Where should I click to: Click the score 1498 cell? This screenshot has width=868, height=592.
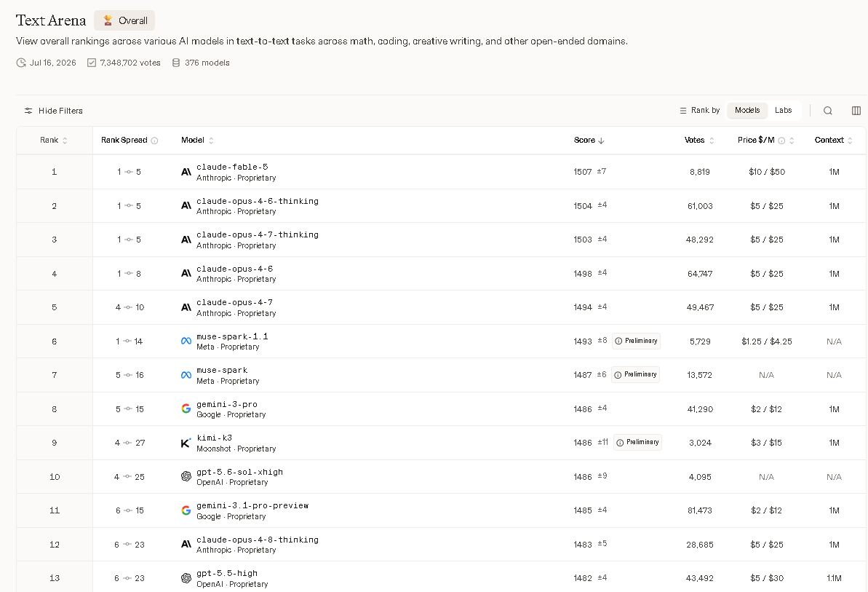click(582, 274)
